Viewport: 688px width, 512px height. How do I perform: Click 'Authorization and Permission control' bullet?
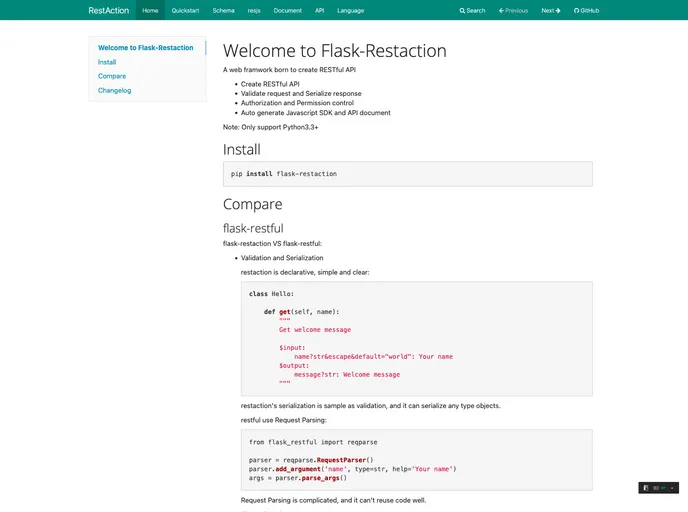[297, 103]
